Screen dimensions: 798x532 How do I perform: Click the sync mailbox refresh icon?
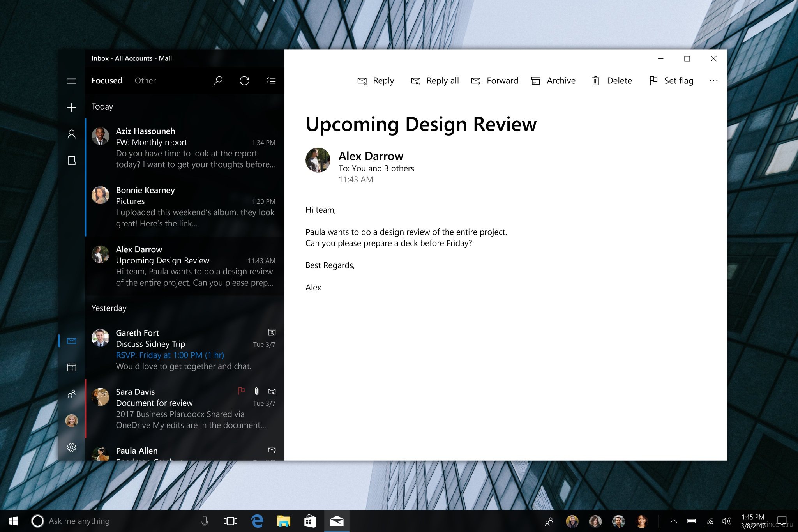coord(244,81)
